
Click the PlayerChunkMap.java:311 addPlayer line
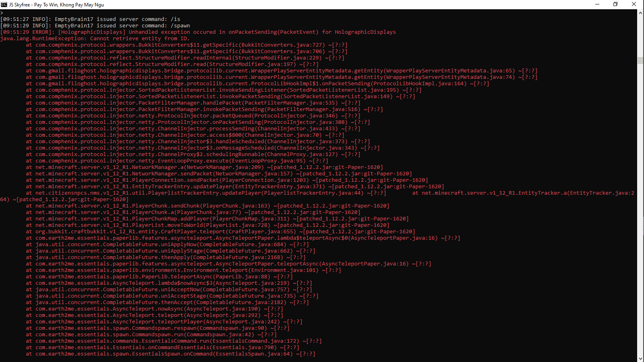tap(217, 219)
